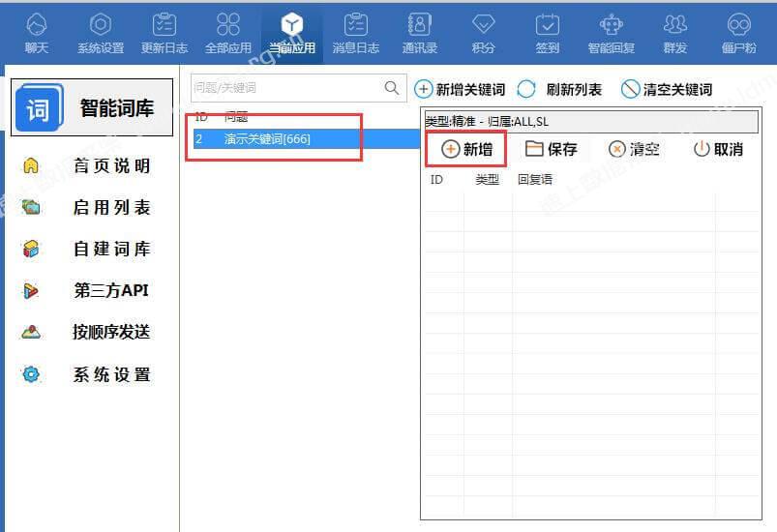Open the 签到 check-in icon
Image resolution: width=777 pixels, height=532 pixels.
[547, 33]
